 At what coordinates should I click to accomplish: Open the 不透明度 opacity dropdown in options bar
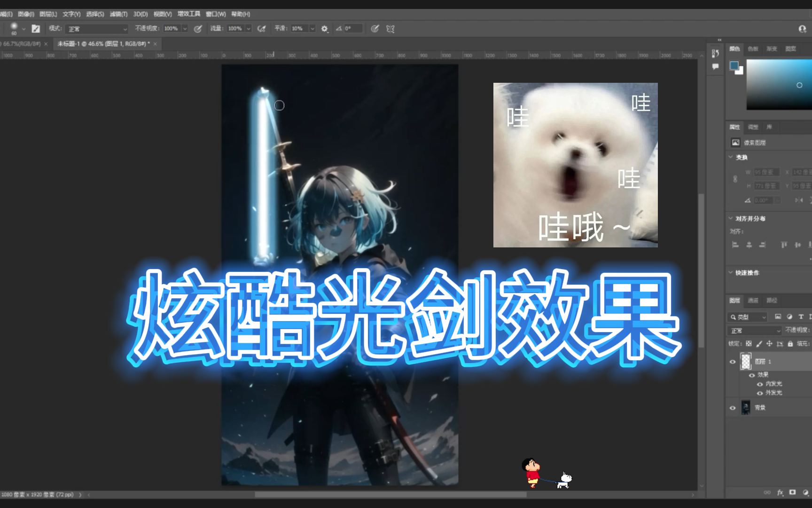point(185,29)
